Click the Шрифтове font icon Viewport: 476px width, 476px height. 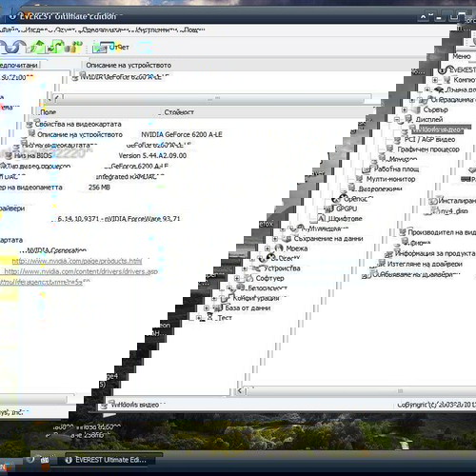[x=322, y=219]
